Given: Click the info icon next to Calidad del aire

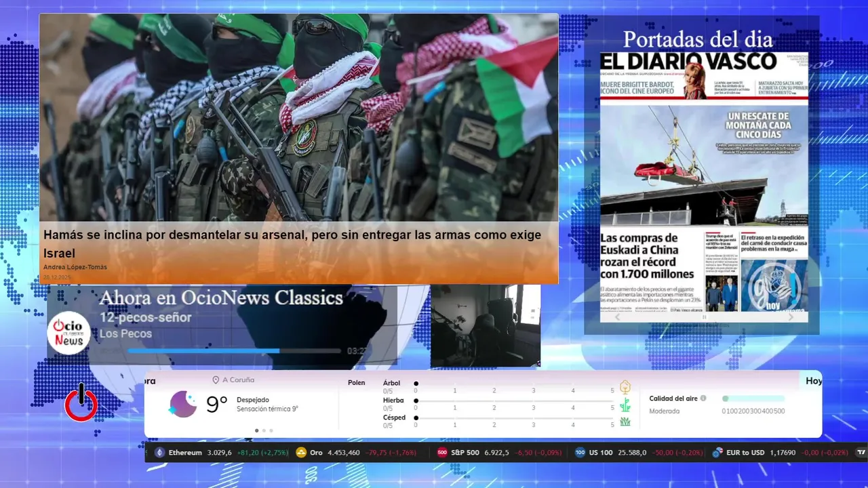Looking at the screenshot, I should [x=703, y=399].
